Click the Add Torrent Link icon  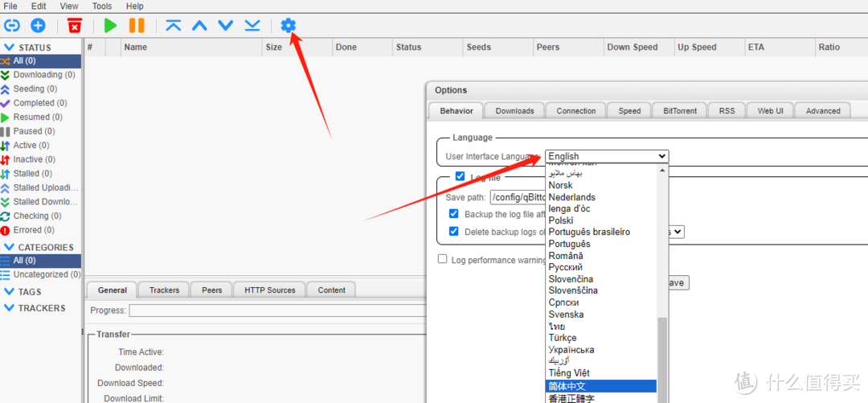12,26
